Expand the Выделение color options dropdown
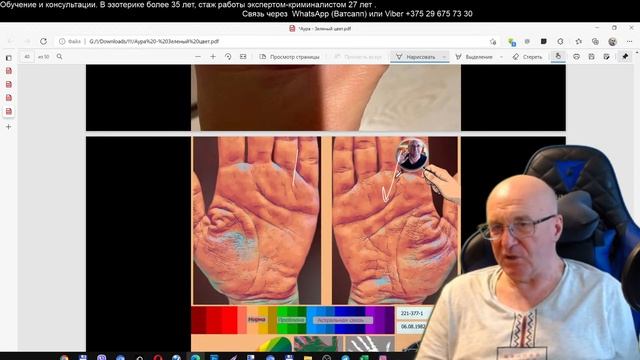The image size is (640, 360). [x=501, y=57]
